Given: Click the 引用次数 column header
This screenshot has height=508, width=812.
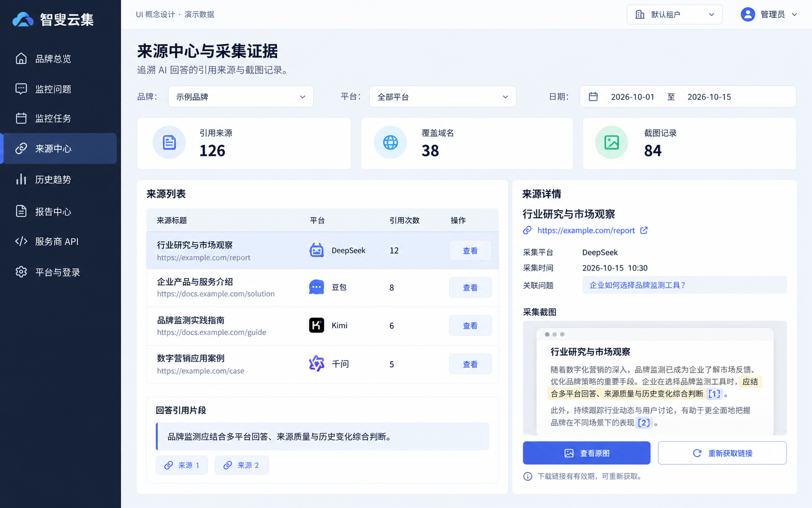Looking at the screenshot, I should (x=404, y=220).
